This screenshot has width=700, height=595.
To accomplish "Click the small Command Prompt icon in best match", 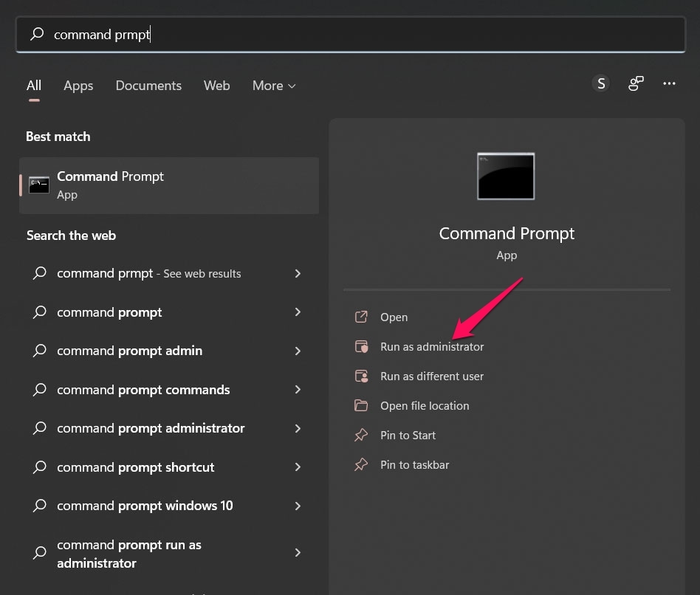I will (39, 185).
